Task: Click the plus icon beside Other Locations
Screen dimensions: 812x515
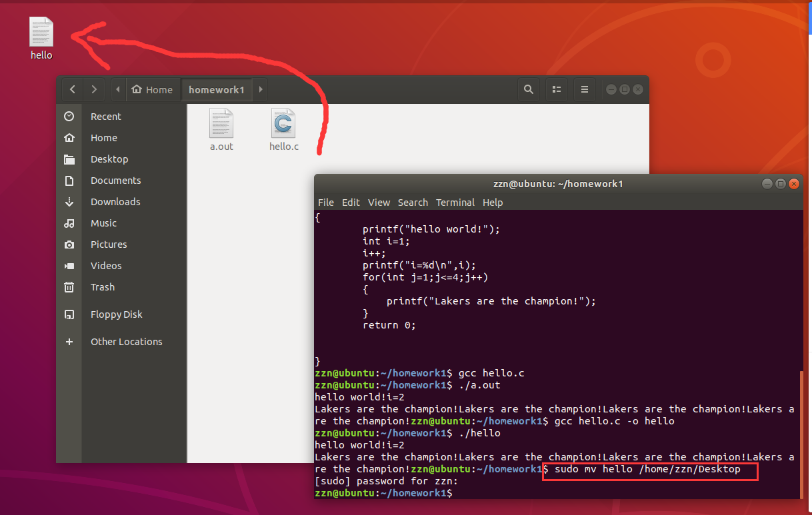Action: coord(69,342)
